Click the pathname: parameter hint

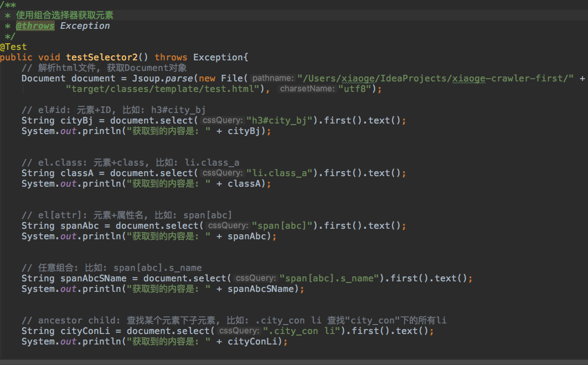point(272,79)
